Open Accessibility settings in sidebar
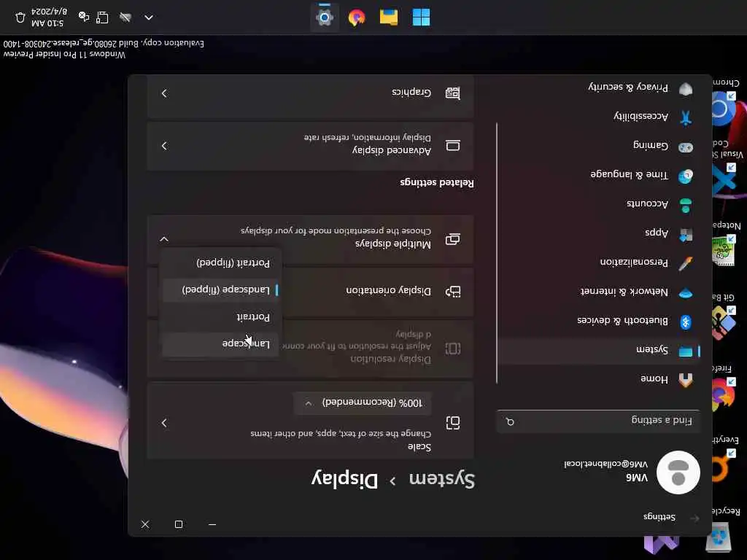This screenshot has height=560, width=747. (x=598, y=117)
